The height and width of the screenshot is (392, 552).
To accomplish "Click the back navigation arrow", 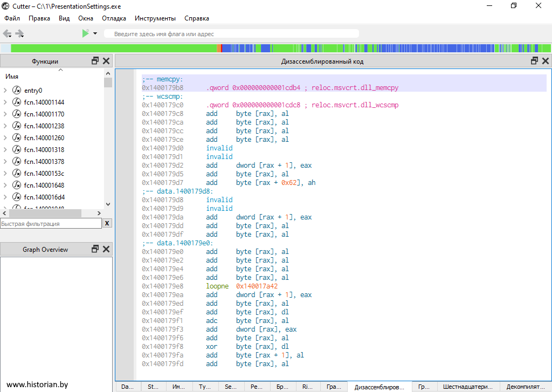I will [7, 34].
